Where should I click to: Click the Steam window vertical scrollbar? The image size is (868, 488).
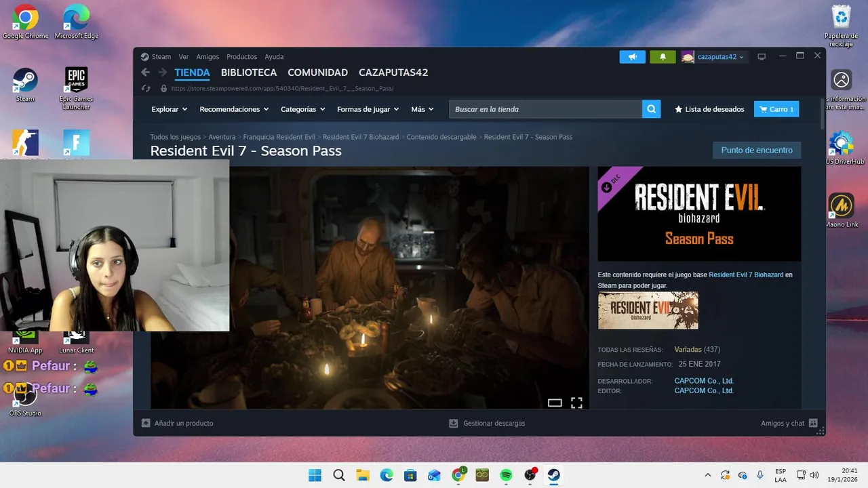coord(823,113)
